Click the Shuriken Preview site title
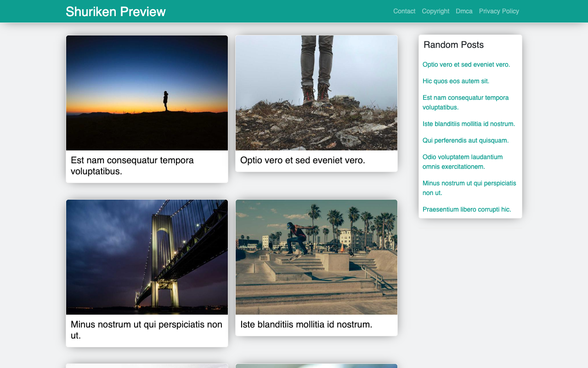588x368 pixels. (115, 11)
